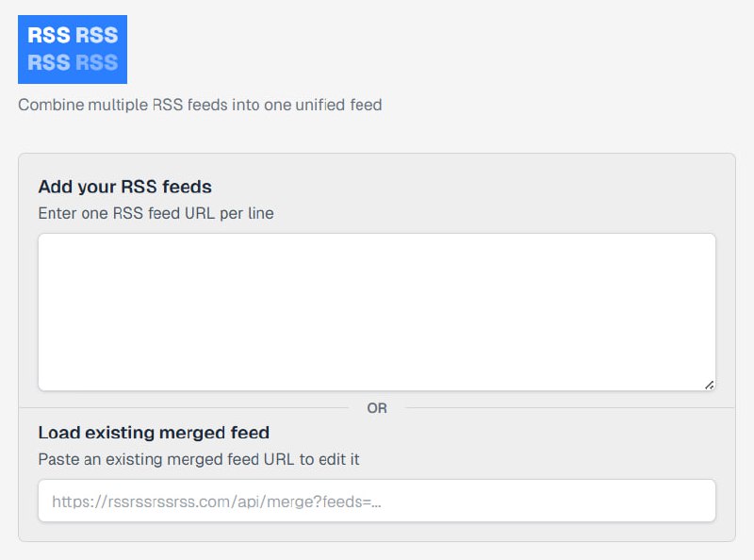Image resolution: width=754 pixels, height=560 pixels.
Task: Click the top-left white RSS in logo
Action: (49, 36)
